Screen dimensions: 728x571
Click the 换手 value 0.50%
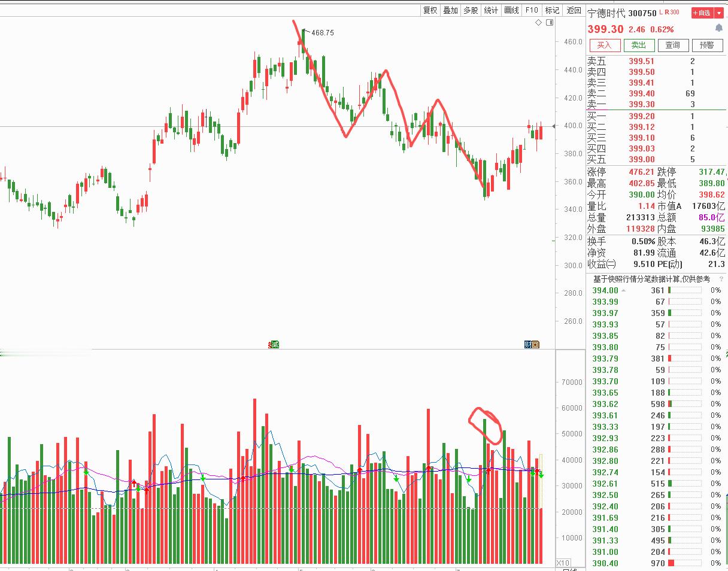pyautogui.click(x=644, y=241)
